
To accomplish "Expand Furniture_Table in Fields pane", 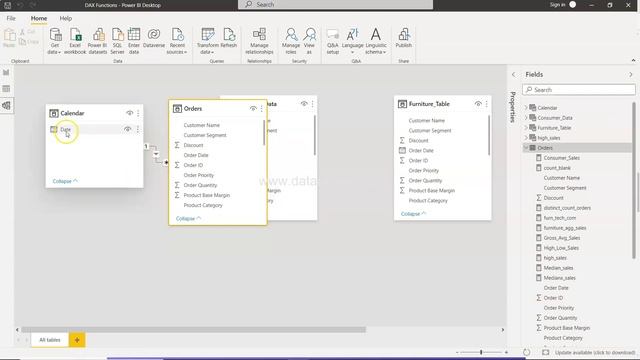I will tap(526, 128).
